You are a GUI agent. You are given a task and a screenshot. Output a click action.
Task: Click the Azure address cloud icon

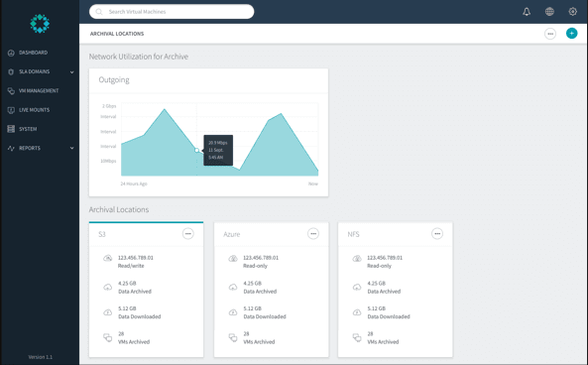[233, 258]
